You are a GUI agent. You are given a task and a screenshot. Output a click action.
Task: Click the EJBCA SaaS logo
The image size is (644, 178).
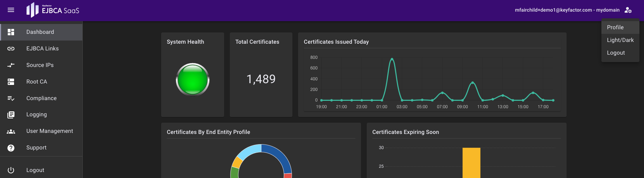pyautogui.click(x=53, y=10)
